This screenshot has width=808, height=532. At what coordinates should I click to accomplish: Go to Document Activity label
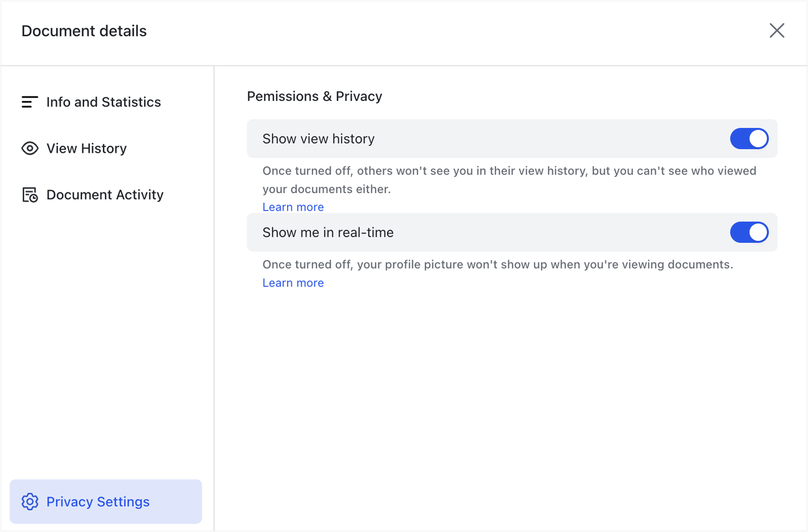(x=105, y=195)
